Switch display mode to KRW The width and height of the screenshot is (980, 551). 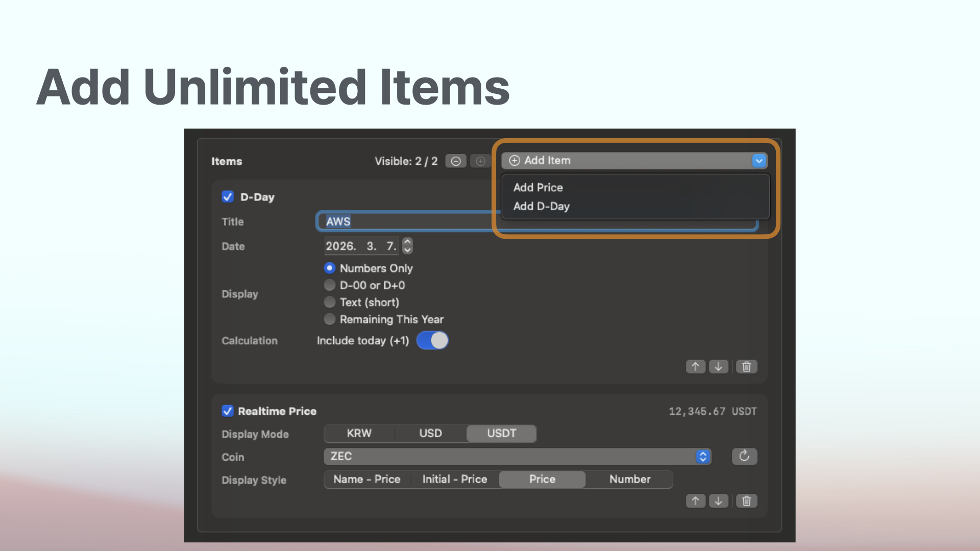(x=359, y=433)
